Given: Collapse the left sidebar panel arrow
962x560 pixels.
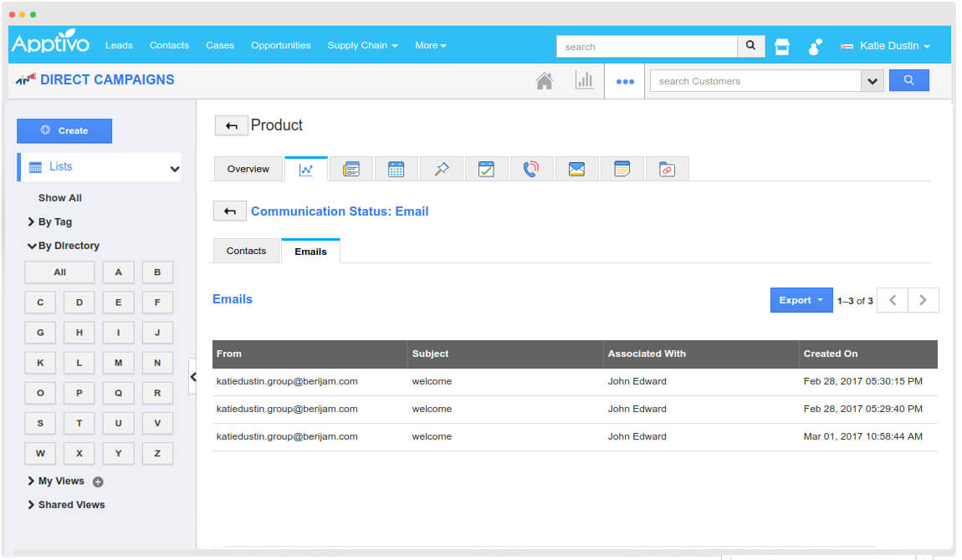Looking at the screenshot, I should point(193,377).
